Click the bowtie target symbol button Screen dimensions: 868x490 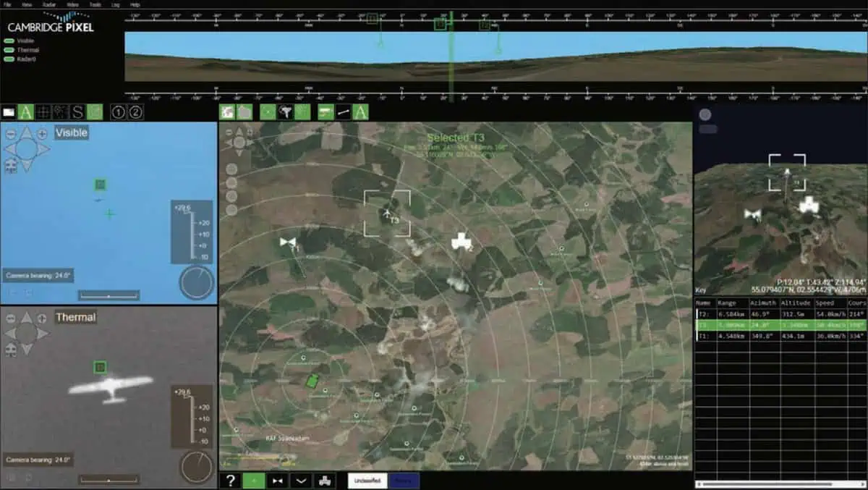click(x=278, y=481)
